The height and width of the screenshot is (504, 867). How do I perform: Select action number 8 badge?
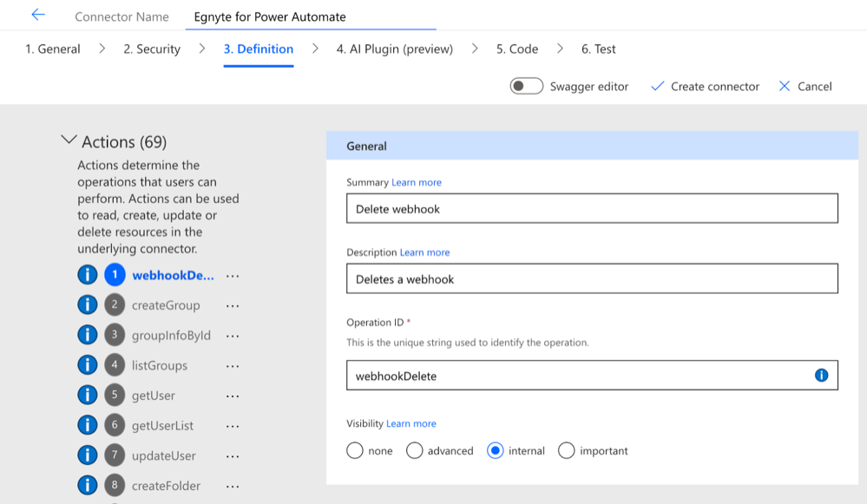point(115,485)
